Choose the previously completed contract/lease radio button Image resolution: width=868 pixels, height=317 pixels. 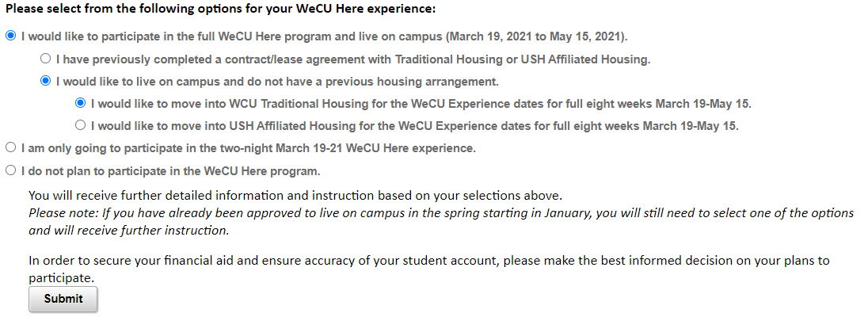[x=45, y=59]
